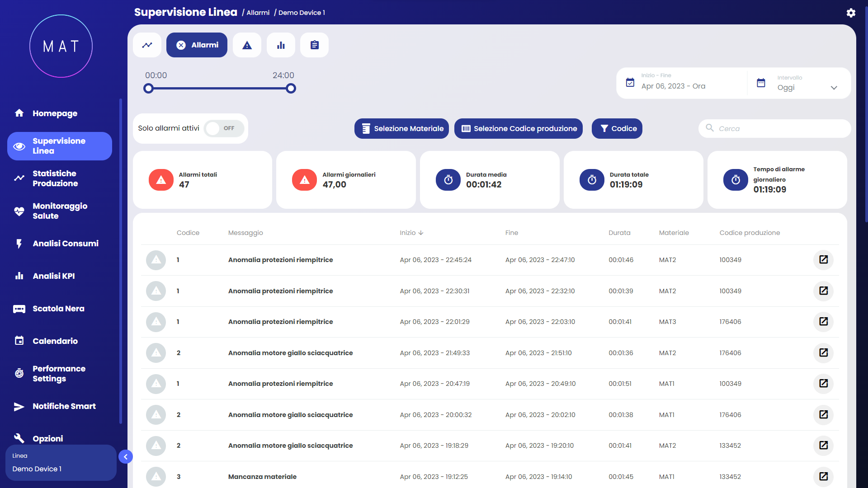This screenshot has width=868, height=488.
Task: Open the clipboard report tab
Action: click(315, 45)
